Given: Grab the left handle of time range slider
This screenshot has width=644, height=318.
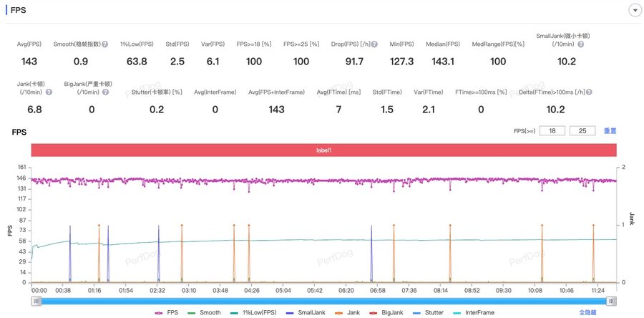Looking at the screenshot, I should (36, 301).
